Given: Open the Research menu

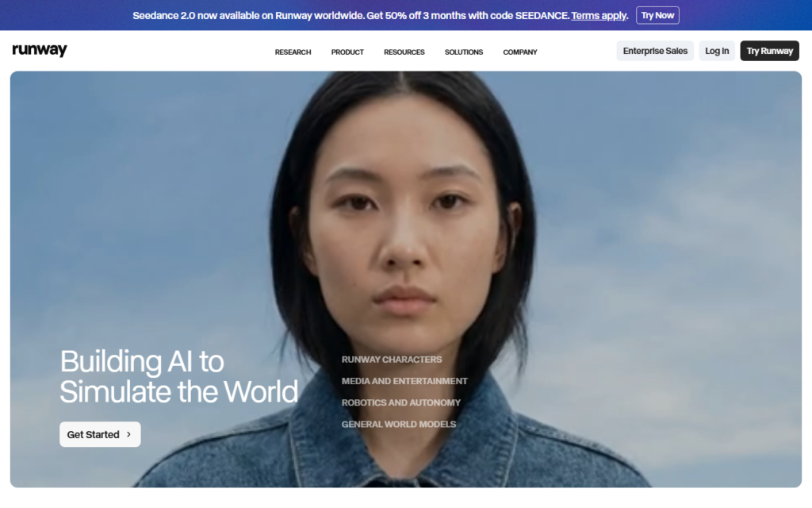Looking at the screenshot, I should pos(293,52).
